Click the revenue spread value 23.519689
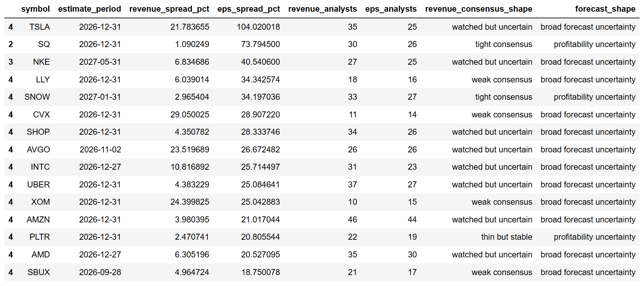This screenshot has width=644, height=286. point(190,150)
